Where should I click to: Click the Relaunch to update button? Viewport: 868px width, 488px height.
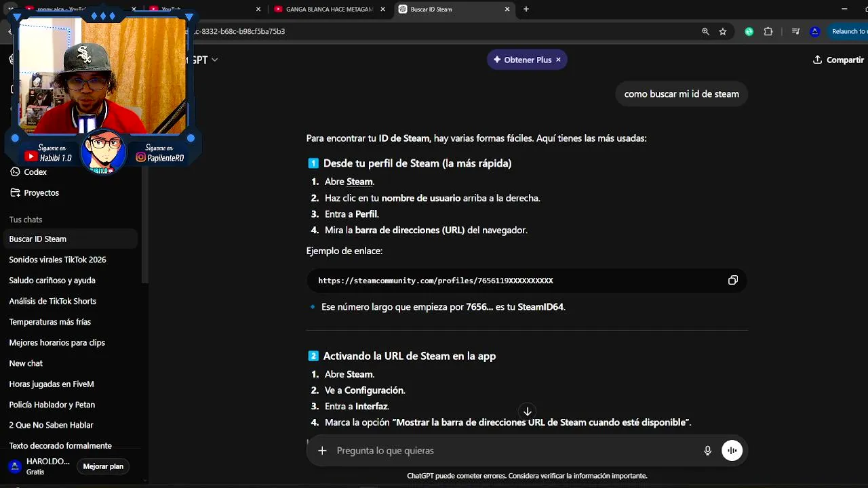(847, 31)
